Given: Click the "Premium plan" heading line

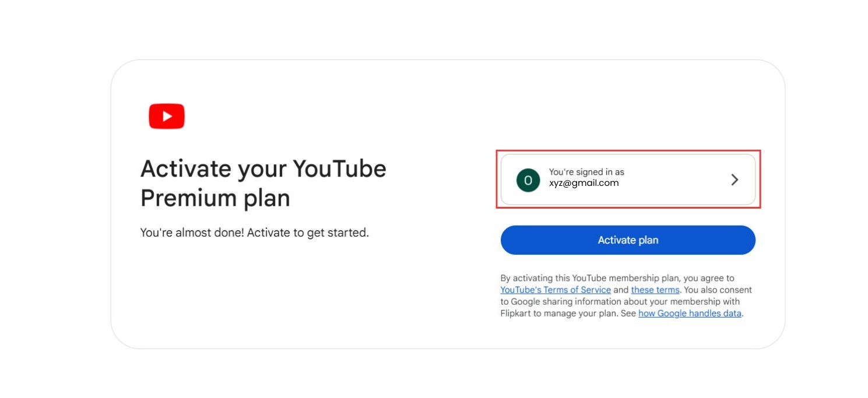Looking at the screenshot, I should pos(215,198).
